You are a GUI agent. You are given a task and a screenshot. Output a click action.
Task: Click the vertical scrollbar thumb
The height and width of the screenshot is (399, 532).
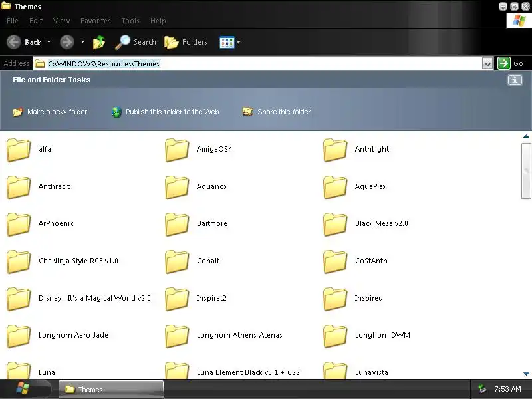pos(526,171)
